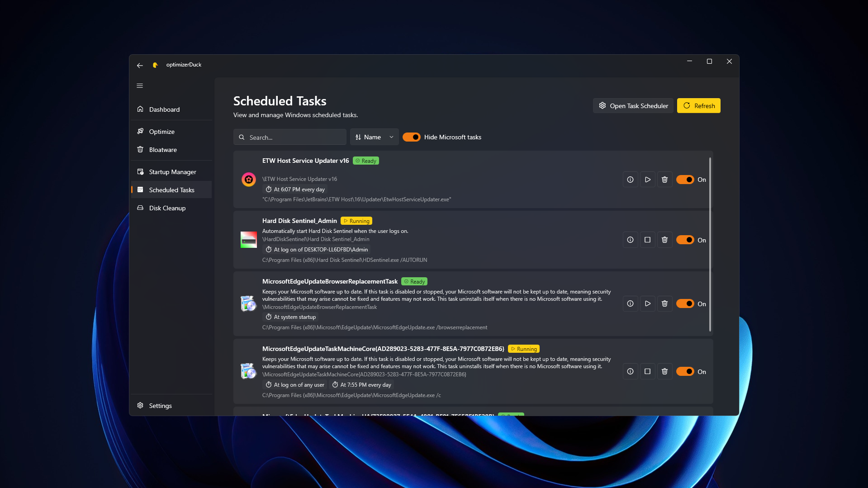The width and height of the screenshot is (868, 488).
Task: Open Disk Cleanup page
Action: 171,208
